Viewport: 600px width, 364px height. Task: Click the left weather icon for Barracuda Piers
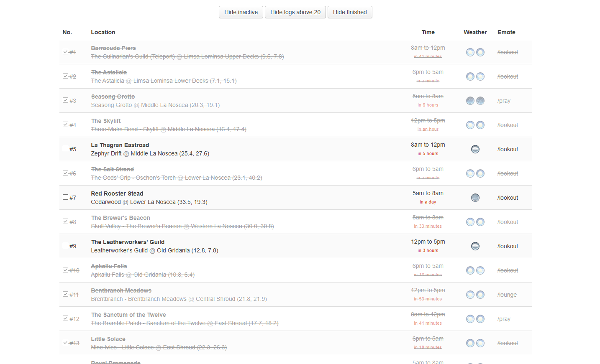[x=470, y=52]
